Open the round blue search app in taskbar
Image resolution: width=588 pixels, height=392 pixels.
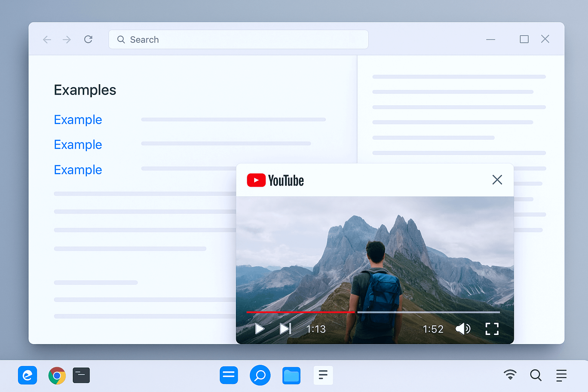click(260, 375)
